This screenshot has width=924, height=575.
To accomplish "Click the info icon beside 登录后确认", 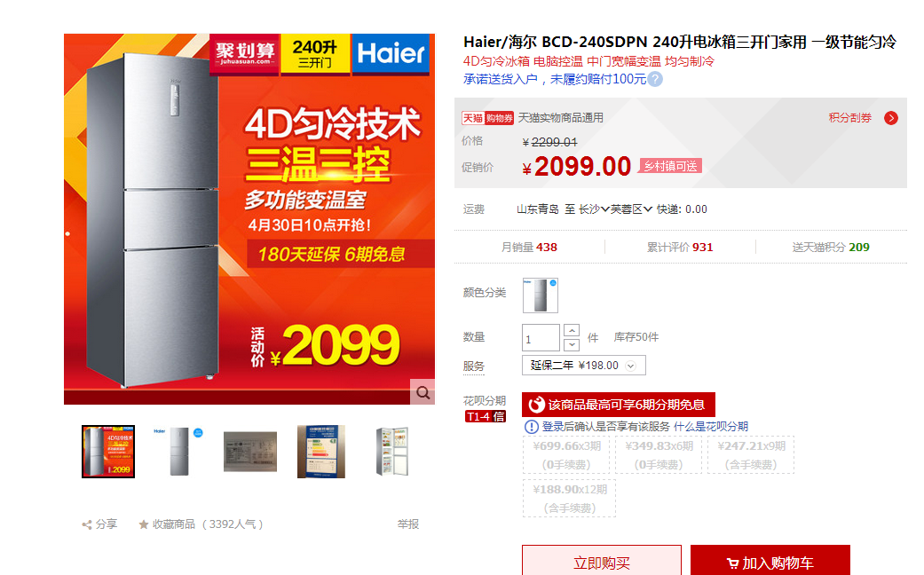I will (x=532, y=427).
